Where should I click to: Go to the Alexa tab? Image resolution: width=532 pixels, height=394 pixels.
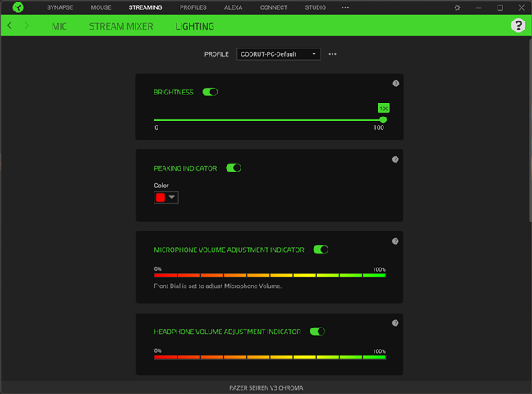[x=233, y=7]
